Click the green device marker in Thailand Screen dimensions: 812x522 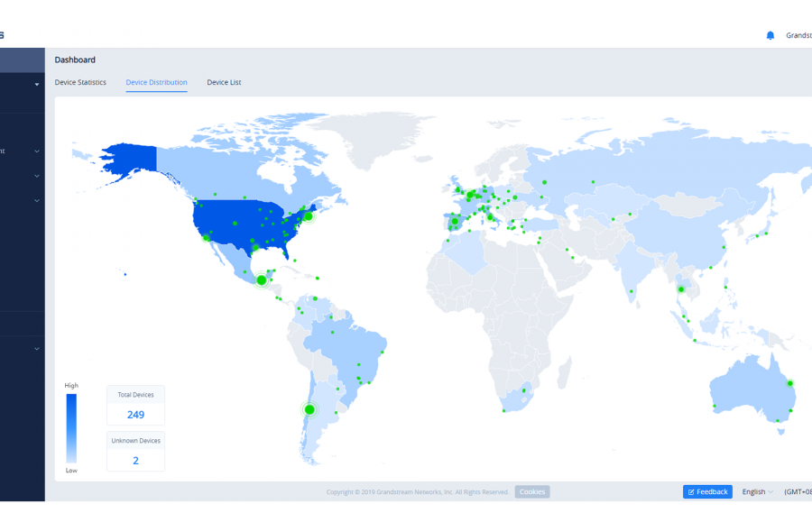pos(681,289)
